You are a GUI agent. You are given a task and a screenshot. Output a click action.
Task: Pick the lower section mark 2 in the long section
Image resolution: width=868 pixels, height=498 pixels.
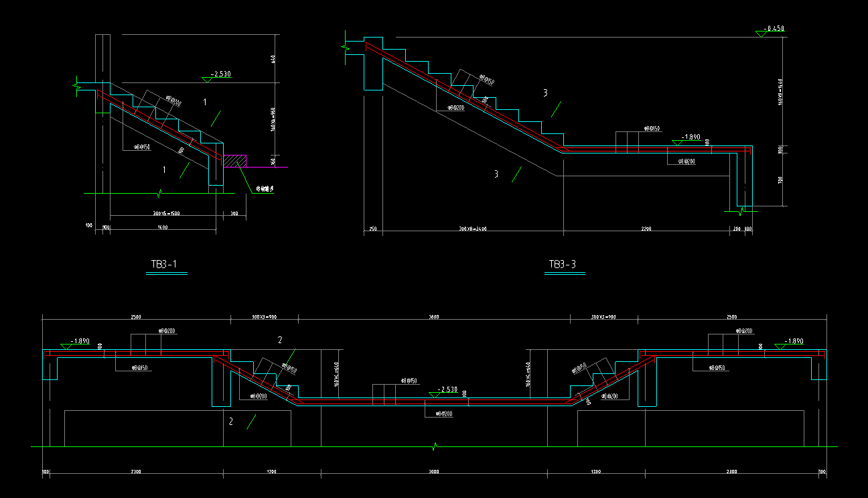(x=231, y=422)
